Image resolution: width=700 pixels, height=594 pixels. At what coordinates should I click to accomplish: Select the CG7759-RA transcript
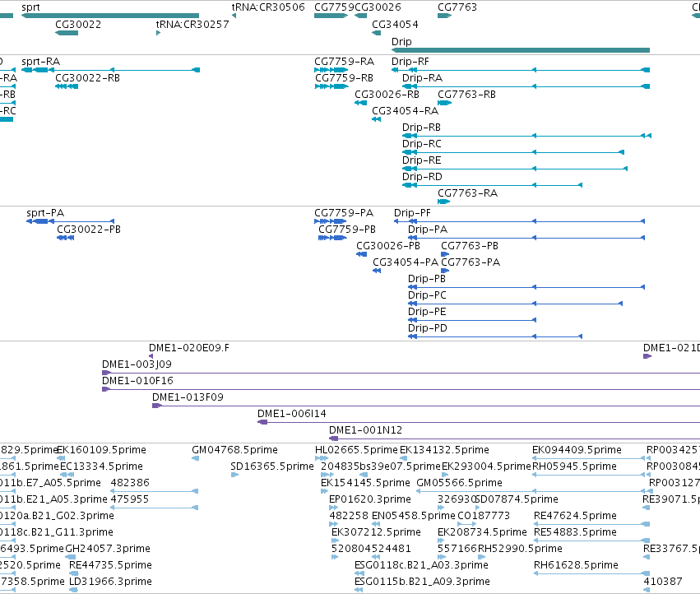(344, 61)
